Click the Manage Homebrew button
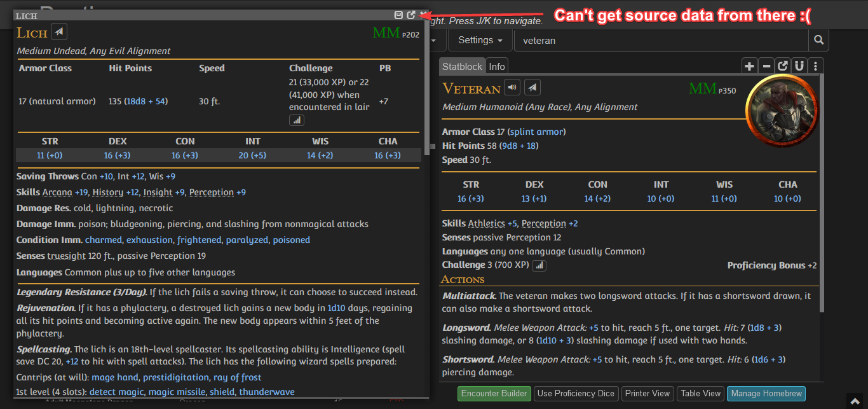 pyautogui.click(x=766, y=393)
